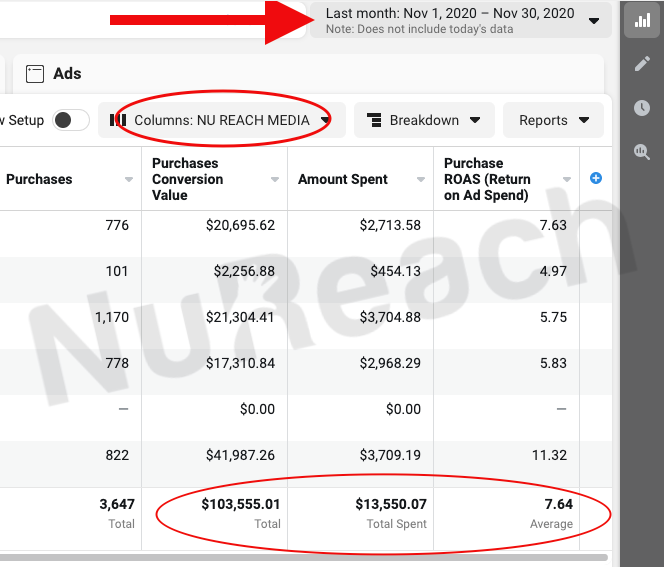Image resolution: width=664 pixels, height=567 pixels.
Task: Open the date range dropdown
Action: click(460, 20)
